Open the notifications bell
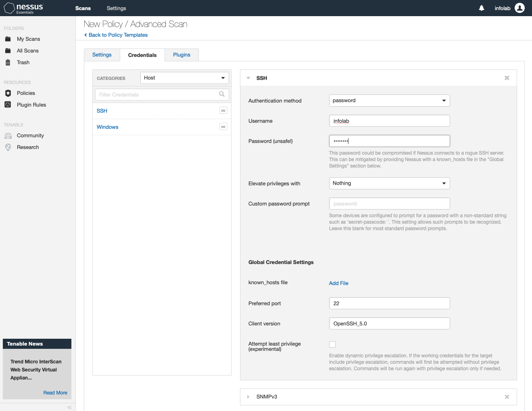The height and width of the screenshot is (411, 532). coord(482,8)
